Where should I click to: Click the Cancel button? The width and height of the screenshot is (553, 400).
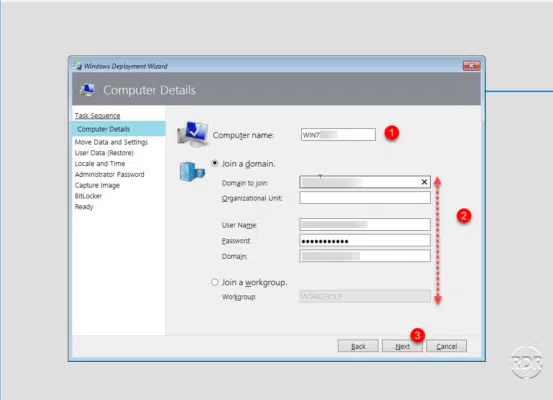pyautogui.click(x=446, y=346)
